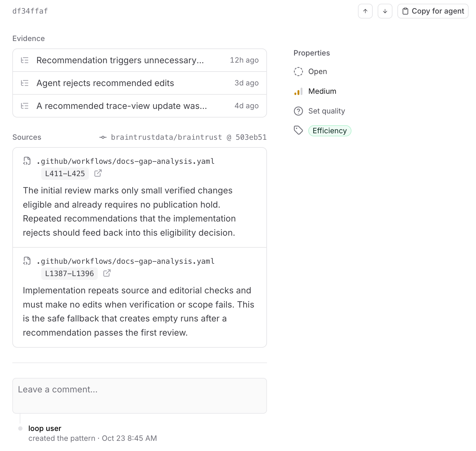The height and width of the screenshot is (451, 476).
Task: Open trace icon for 'Recommendation triggers unnecessary' row
Action: [x=25, y=60]
